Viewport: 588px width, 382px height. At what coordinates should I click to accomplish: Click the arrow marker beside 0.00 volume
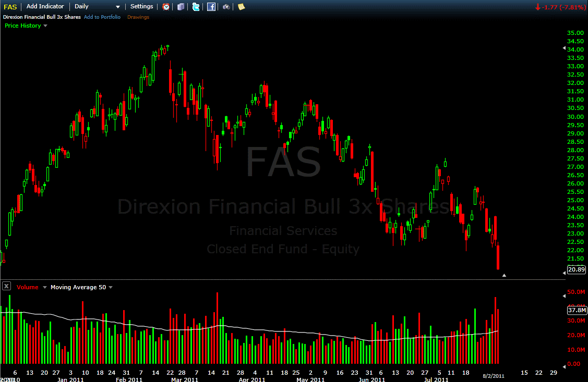pos(564,366)
